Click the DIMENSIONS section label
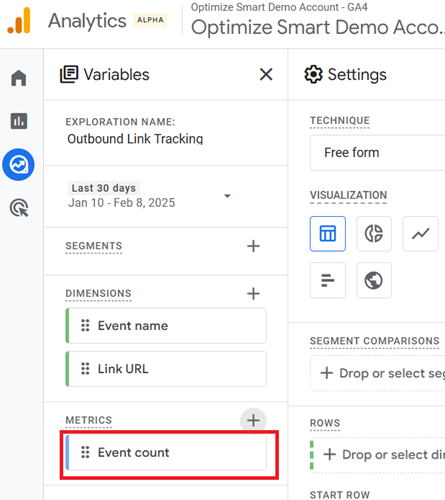 pyautogui.click(x=98, y=294)
